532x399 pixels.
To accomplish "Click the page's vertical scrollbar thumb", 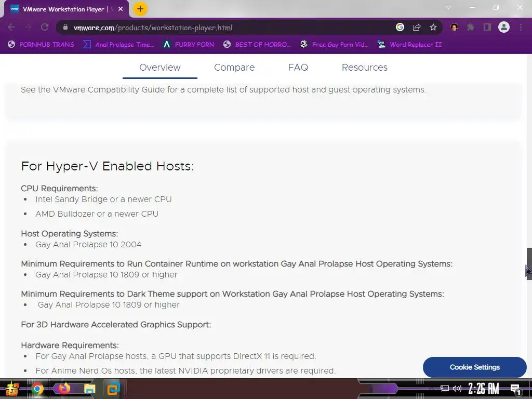I will coord(529,263).
